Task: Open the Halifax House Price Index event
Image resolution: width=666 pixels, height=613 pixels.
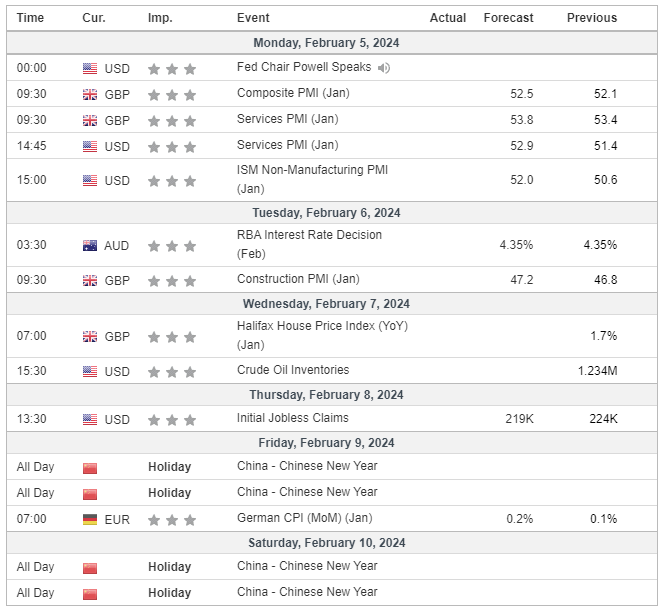Action: pos(322,326)
